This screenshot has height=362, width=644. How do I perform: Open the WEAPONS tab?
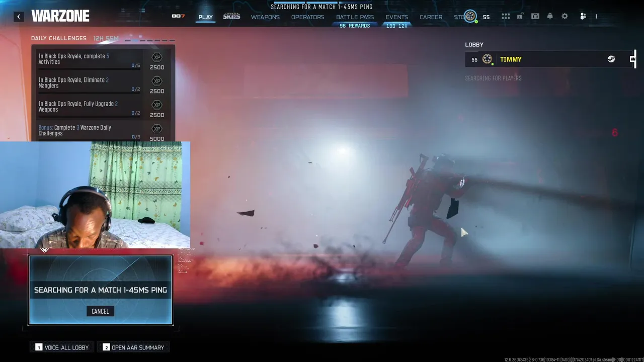(265, 17)
